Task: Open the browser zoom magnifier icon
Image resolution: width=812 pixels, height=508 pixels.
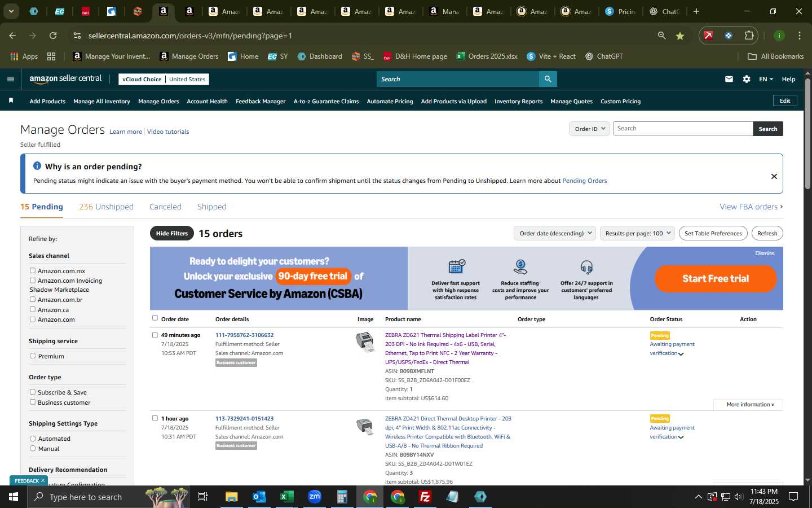Action: [x=661, y=36]
